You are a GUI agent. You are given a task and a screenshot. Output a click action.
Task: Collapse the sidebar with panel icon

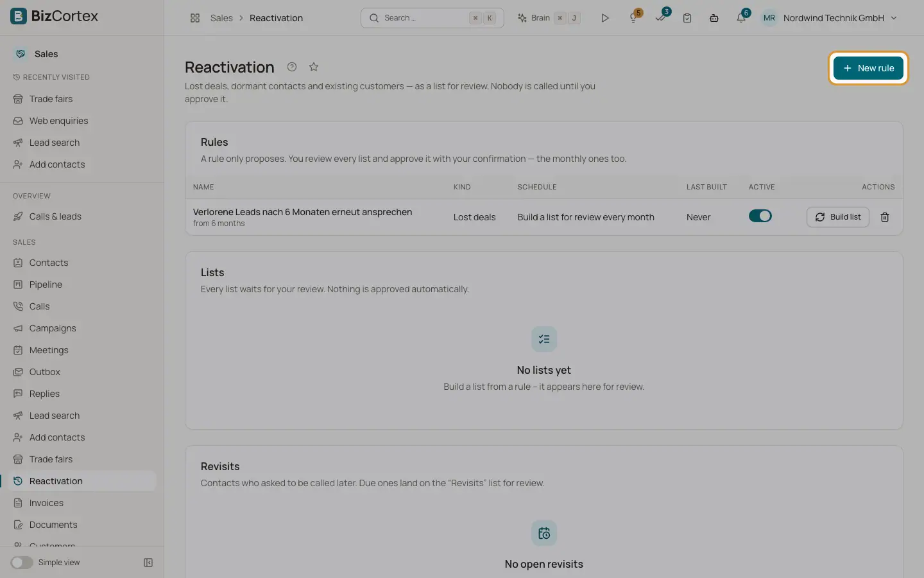point(148,563)
